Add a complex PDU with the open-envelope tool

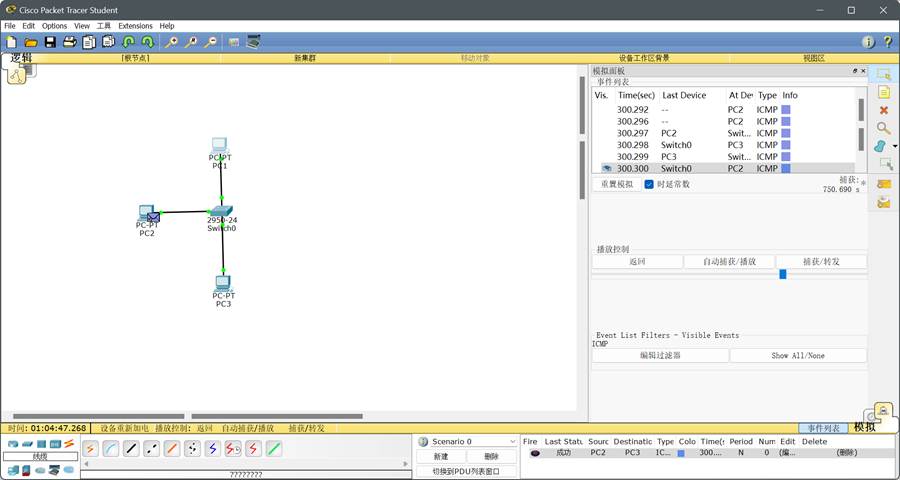[x=884, y=202]
